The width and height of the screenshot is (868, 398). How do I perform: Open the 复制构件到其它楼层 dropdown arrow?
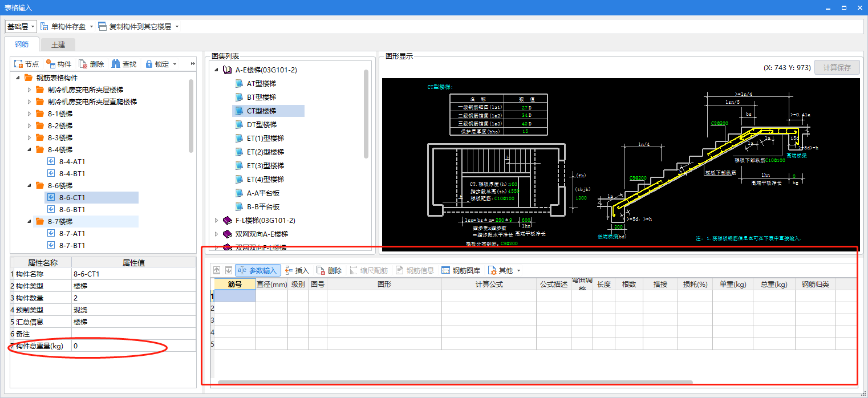click(177, 26)
